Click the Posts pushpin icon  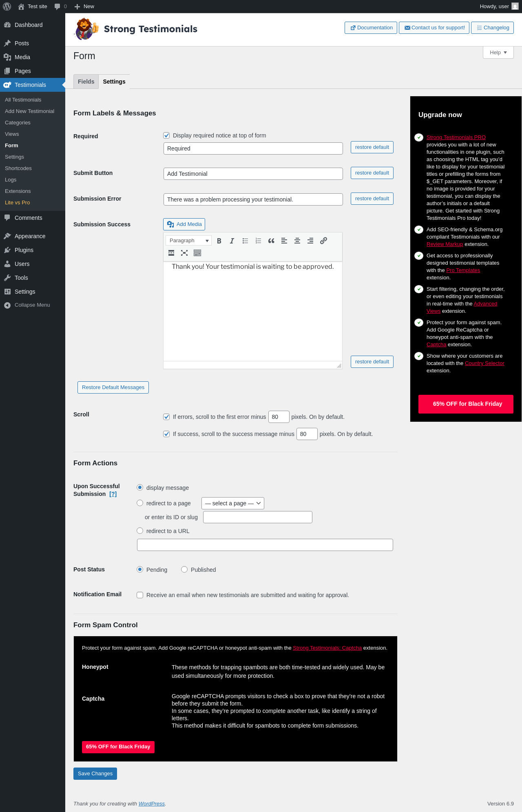7,43
